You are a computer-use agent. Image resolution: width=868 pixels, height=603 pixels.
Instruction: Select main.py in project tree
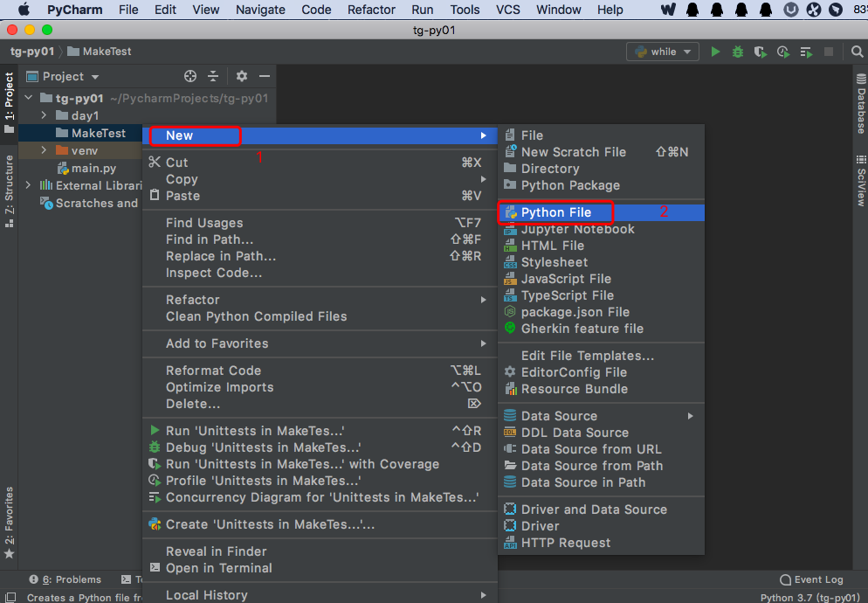coord(87,168)
